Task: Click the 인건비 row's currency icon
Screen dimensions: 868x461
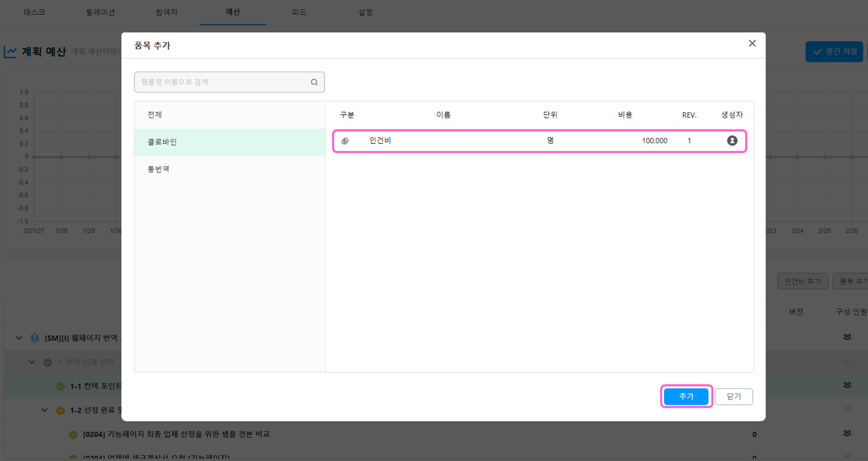Action: click(345, 141)
